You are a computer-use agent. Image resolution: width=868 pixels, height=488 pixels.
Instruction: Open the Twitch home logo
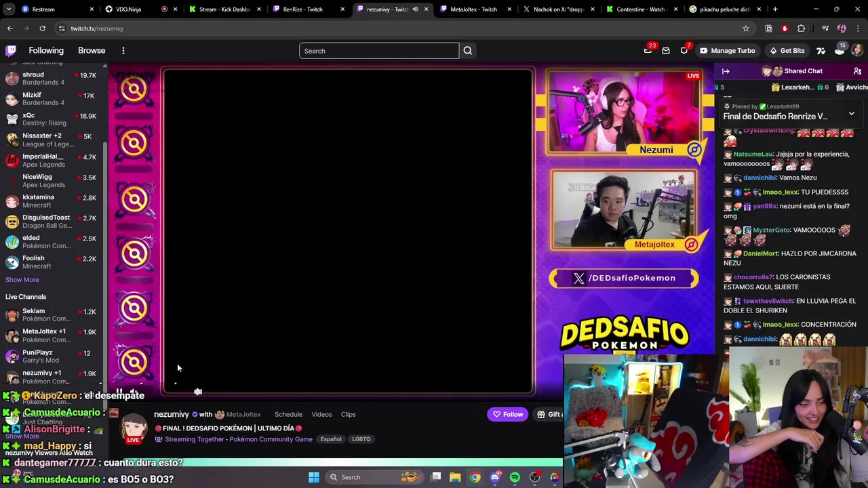click(11, 51)
